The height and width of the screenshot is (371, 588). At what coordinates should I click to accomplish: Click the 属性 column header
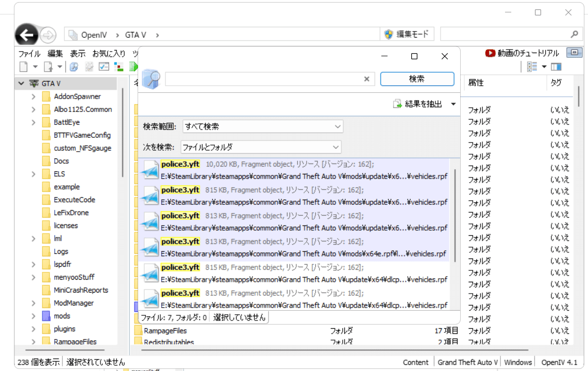click(x=476, y=83)
